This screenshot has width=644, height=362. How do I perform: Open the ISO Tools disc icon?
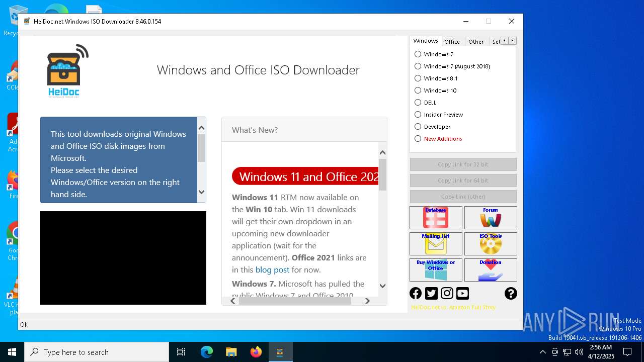point(491,244)
